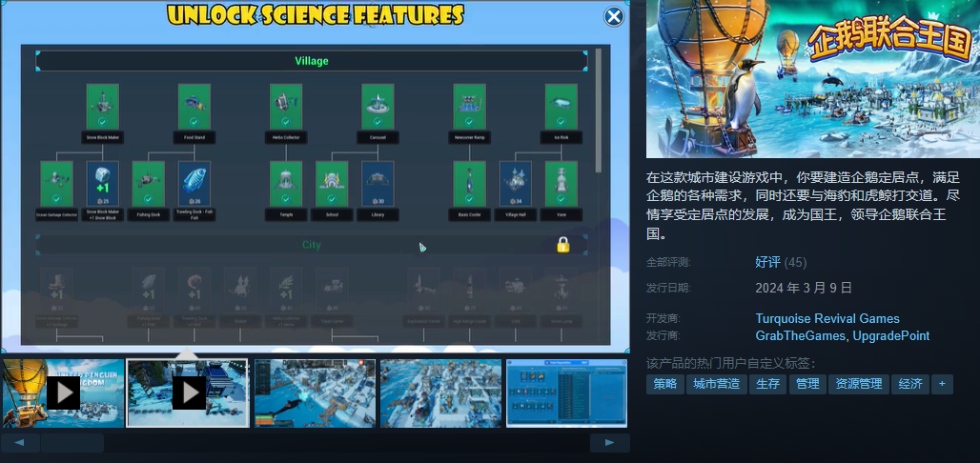Click the 'Snow Block Maker' name label
This screenshot has height=463, width=980.
tap(103, 137)
